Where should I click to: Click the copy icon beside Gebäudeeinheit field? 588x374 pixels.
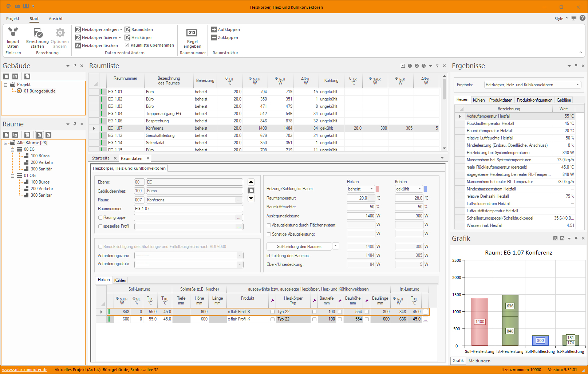coord(251,190)
